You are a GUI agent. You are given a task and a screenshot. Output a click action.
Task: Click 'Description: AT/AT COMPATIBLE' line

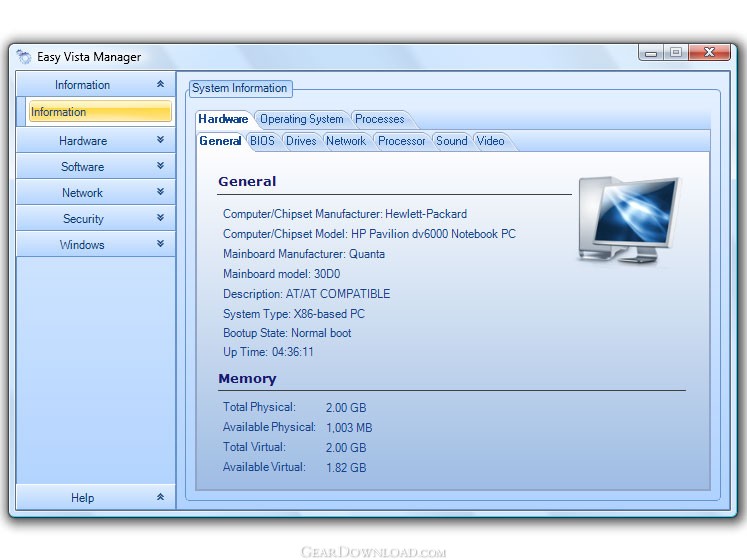[x=306, y=294]
